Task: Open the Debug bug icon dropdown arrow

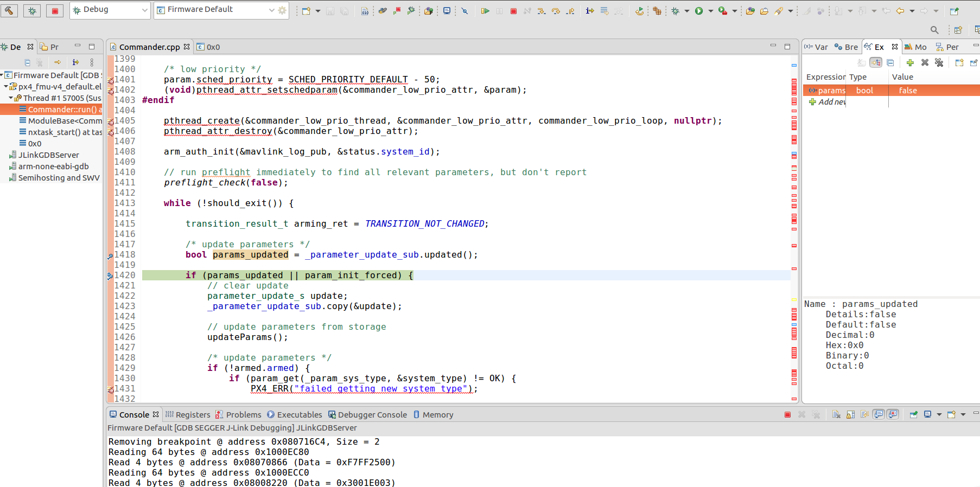Action: 687,11
